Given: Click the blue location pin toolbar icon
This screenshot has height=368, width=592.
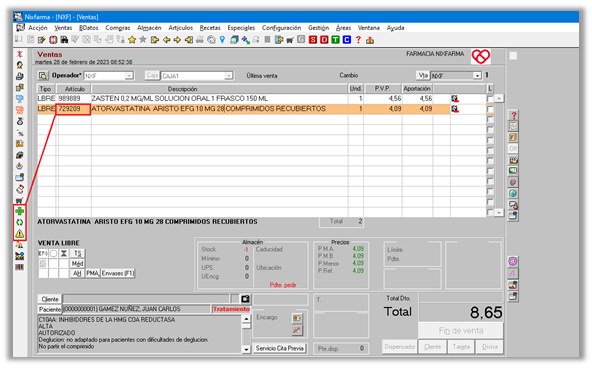Looking at the screenshot, I should tap(222, 40).
